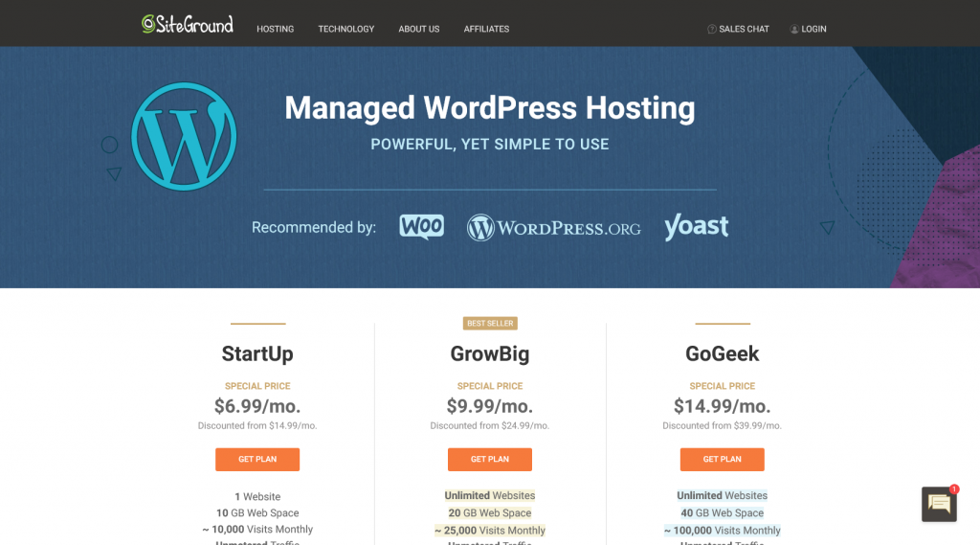Select the GrowBig plan title

pyautogui.click(x=490, y=353)
